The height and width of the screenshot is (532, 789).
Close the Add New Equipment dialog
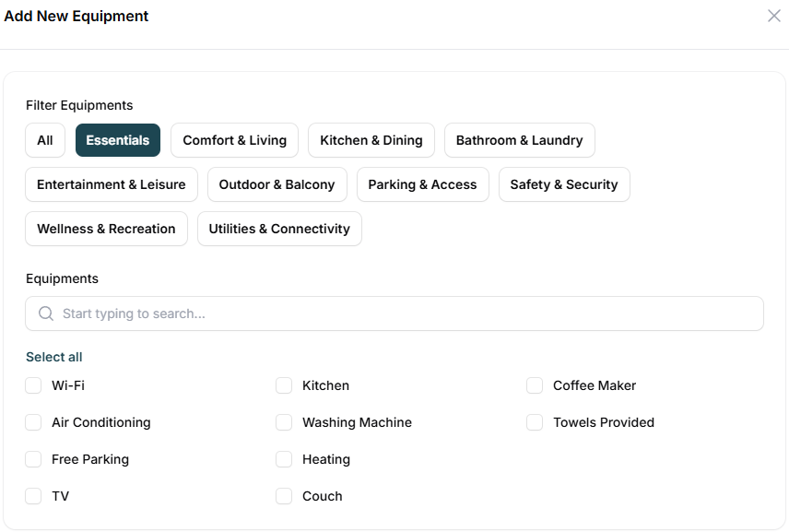point(773,16)
